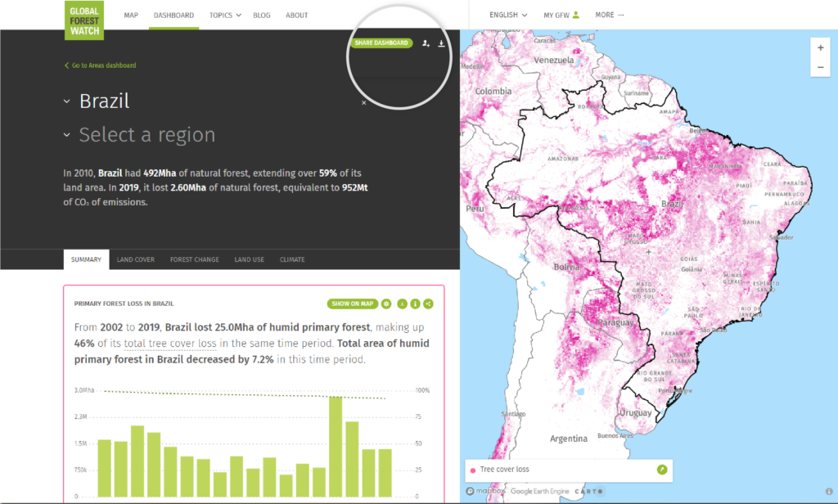The image size is (838, 504).
Task: Click the add-user subscribe icon
Action: 426,43
